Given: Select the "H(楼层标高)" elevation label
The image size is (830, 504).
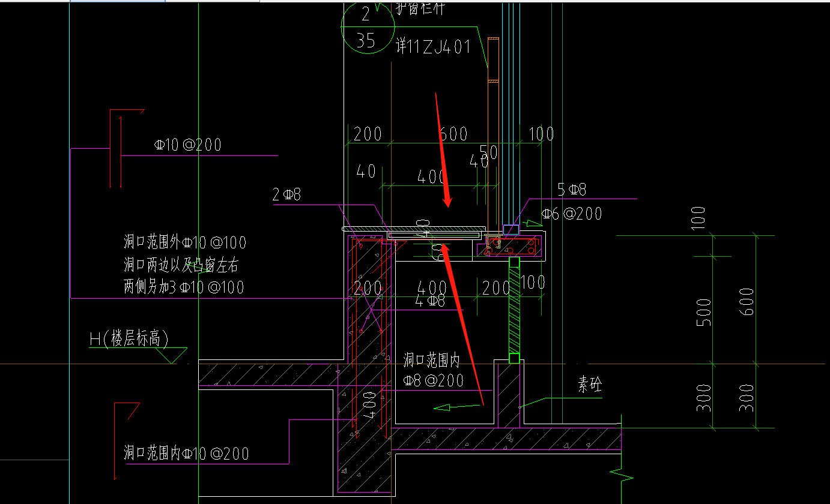Looking at the screenshot, I should point(129,339).
